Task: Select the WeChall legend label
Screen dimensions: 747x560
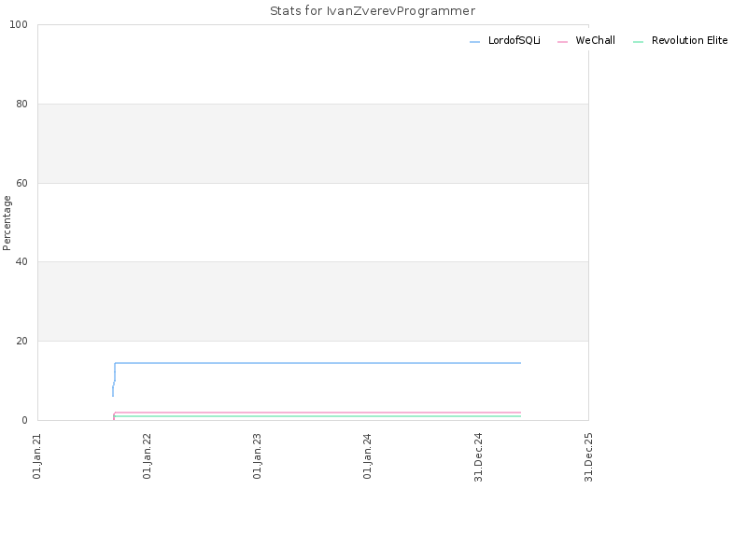Action: [x=595, y=40]
